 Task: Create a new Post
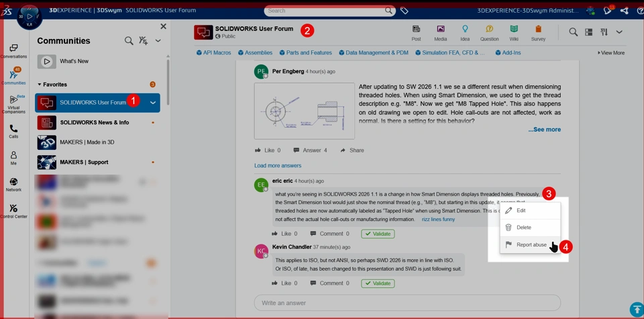pyautogui.click(x=416, y=33)
